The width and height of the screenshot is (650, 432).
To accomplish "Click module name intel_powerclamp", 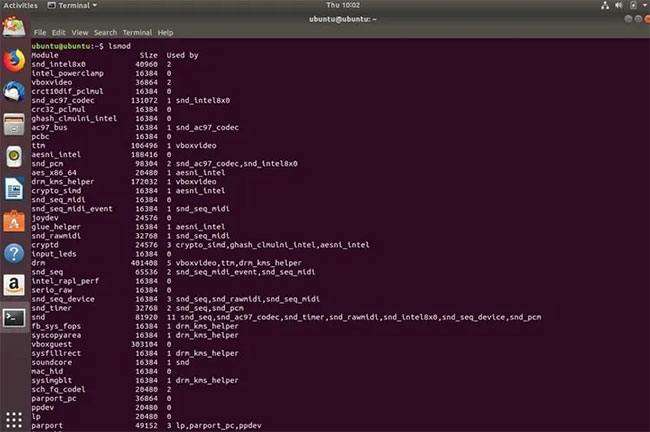I will pos(68,73).
